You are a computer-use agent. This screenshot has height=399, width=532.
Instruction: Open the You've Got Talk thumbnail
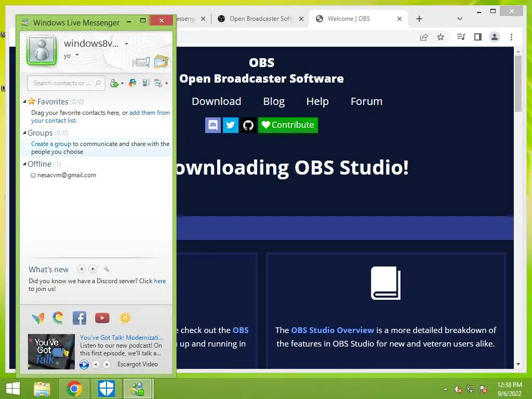(x=51, y=352)
